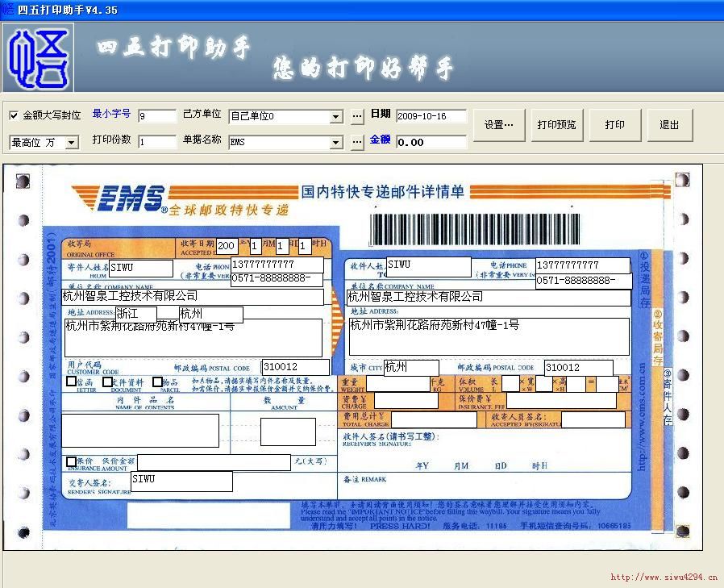Screen dimensions: 724x588
Task: Click the browse button beside 己方单位
Action: click(357, 117)
